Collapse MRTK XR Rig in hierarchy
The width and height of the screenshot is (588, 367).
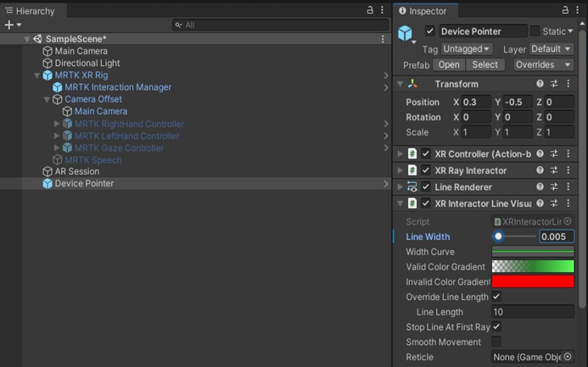(36, 75)
